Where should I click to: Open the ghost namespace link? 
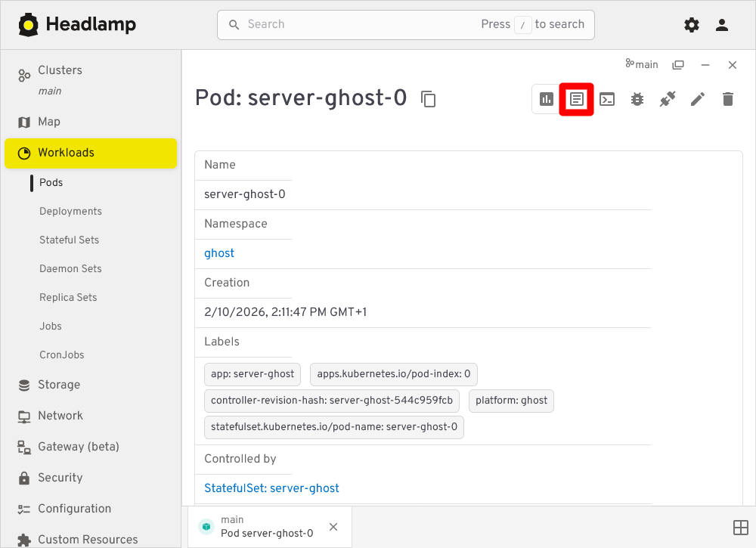tap(218, 253)
